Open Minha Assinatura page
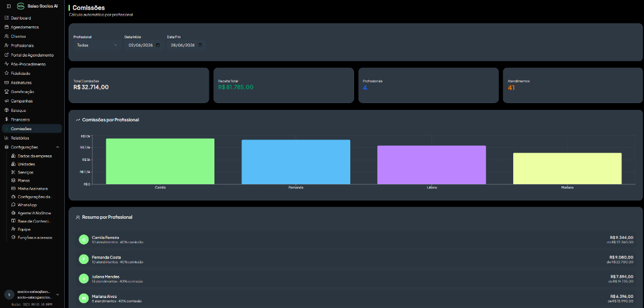644x308 pixels. 32,189
